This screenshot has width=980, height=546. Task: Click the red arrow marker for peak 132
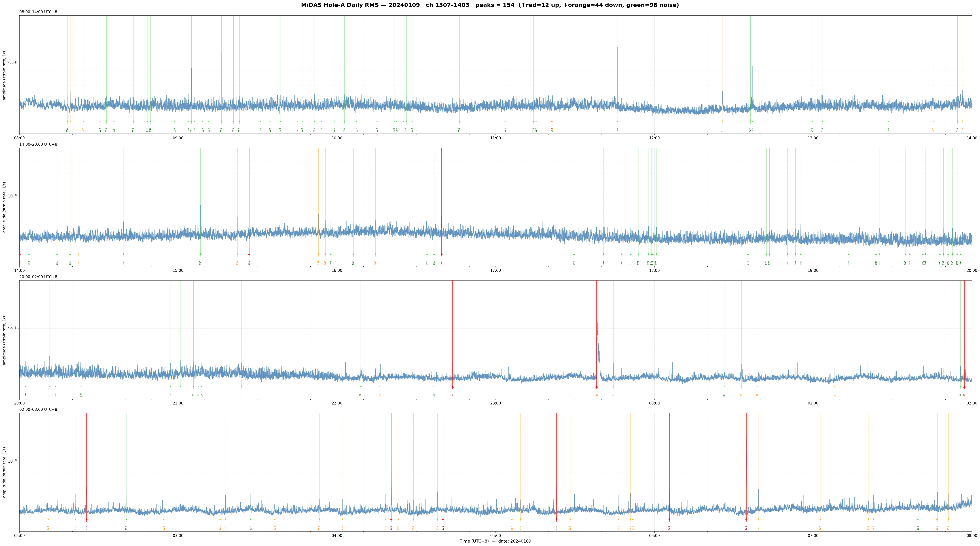[x=391, y=519]
